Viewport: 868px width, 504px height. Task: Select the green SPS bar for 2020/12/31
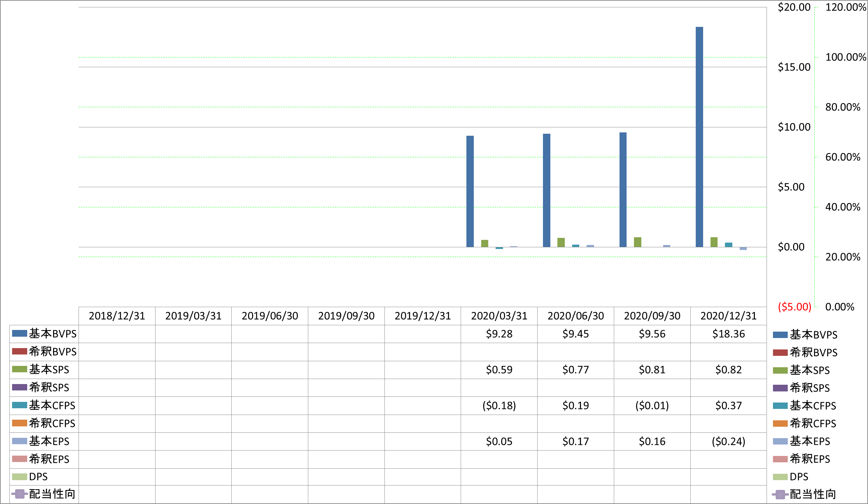(x=714, y=242)
